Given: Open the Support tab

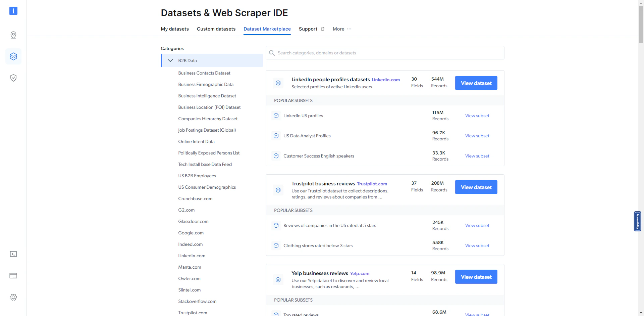Looking at the screenshot, I should (308, 29).
